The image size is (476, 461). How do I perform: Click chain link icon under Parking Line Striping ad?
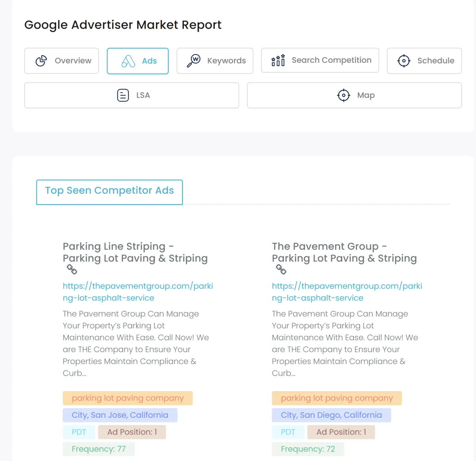[x=72, y=270]
